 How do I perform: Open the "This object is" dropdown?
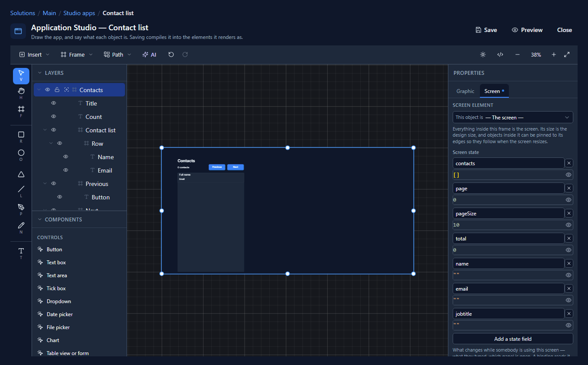click(x=513, y=117)
